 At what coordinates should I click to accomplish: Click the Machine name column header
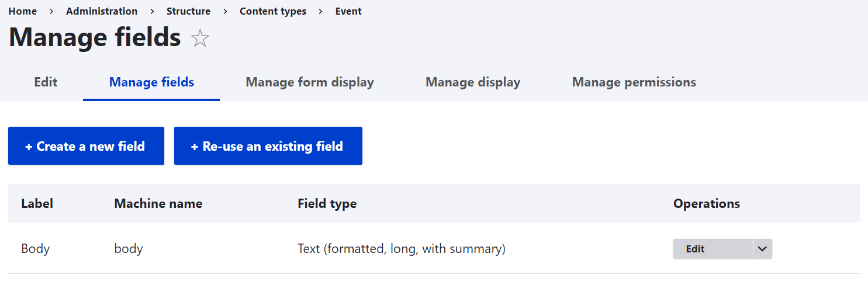158,203
